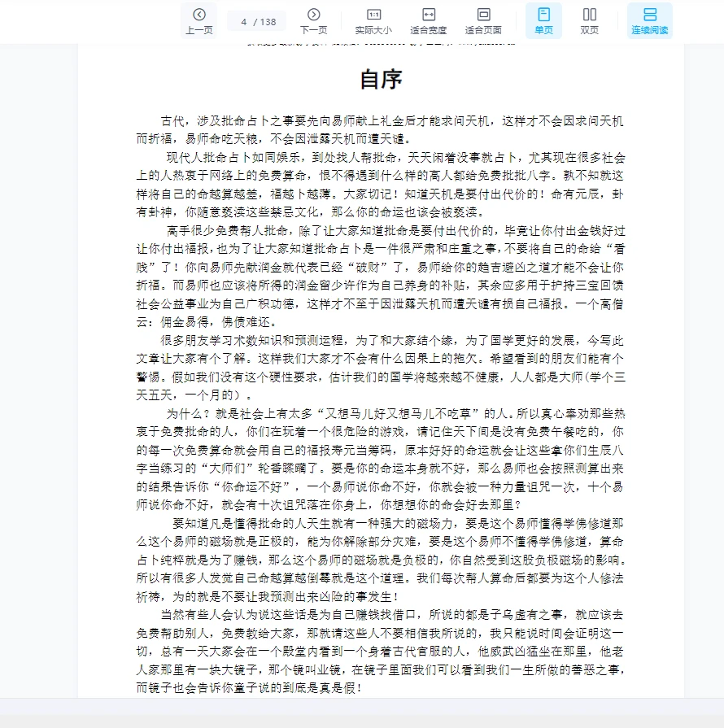
Task: Switch to single page mode (单页)
Action: click(x=543, y=21)
